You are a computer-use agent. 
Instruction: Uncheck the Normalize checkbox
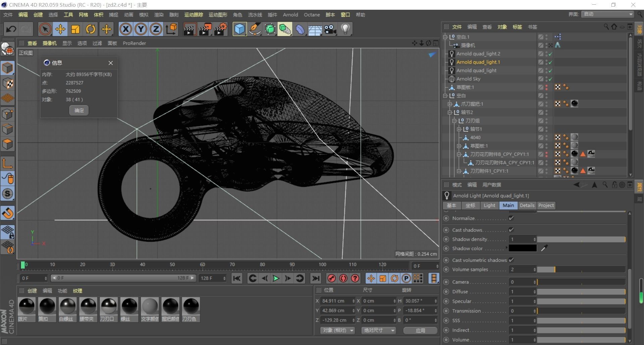[x=511, y=218]
